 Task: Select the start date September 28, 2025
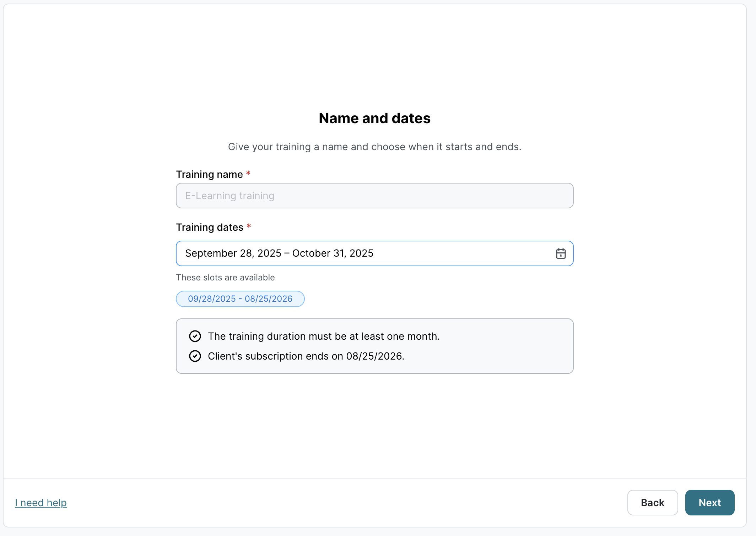(x=233, y=253)
